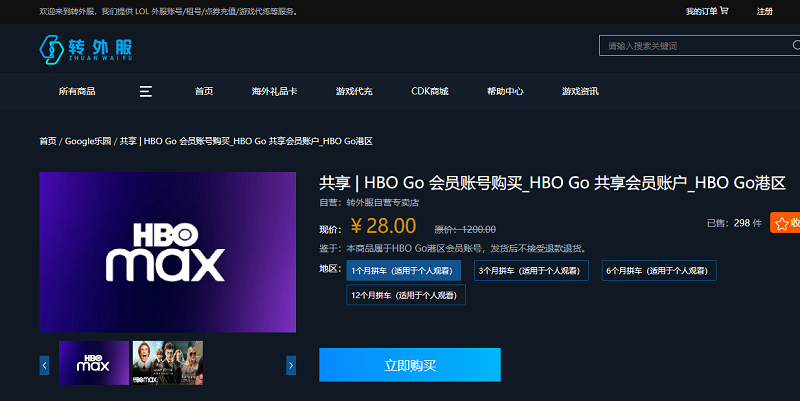Click the 已售 298 件 sold count

(x=734, y=223)
